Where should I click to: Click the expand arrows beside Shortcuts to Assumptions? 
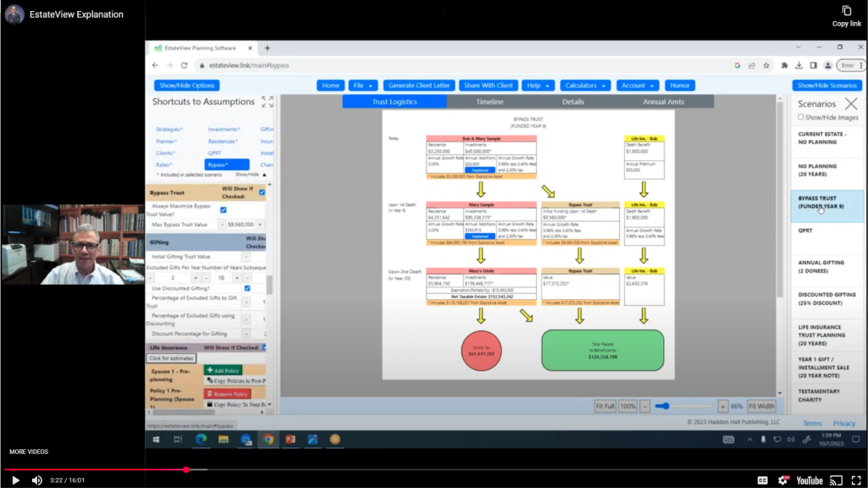pos(268,102)
